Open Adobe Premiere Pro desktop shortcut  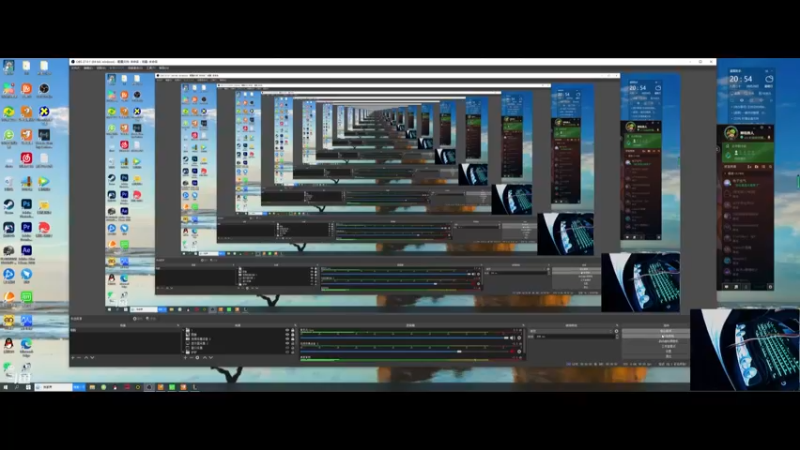(27, 227)
